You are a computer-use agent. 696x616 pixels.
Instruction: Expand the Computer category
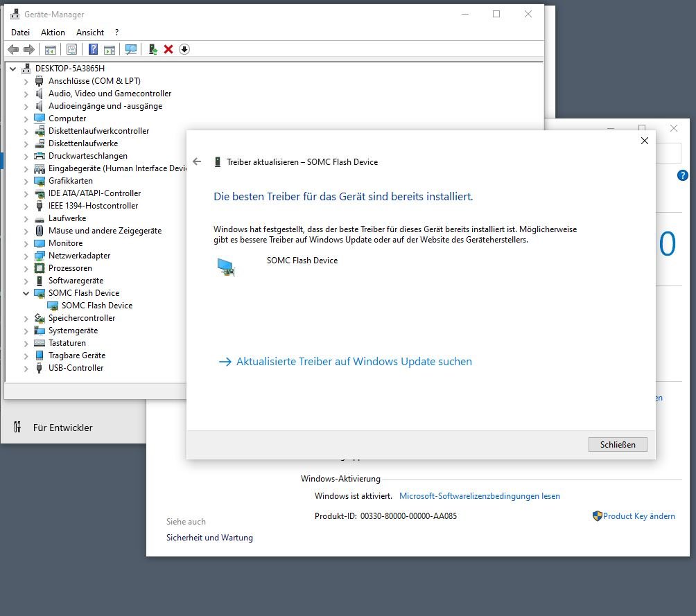point(26,119)
